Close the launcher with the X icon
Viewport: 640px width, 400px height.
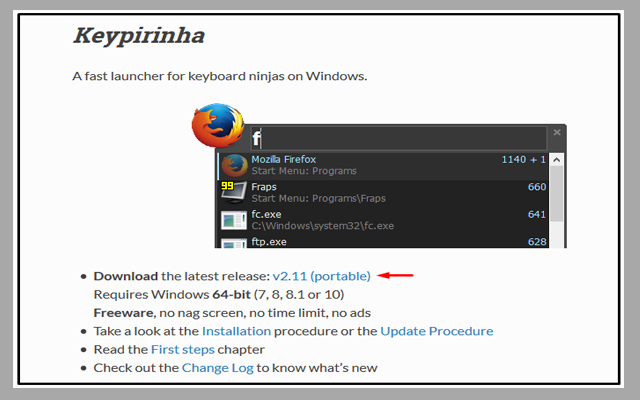click(x=558, y=132)
